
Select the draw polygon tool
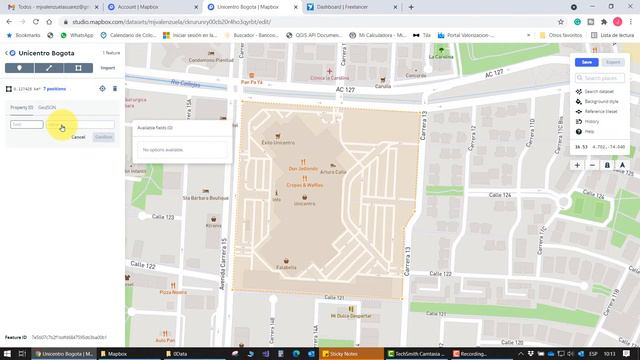click(78, 68)
